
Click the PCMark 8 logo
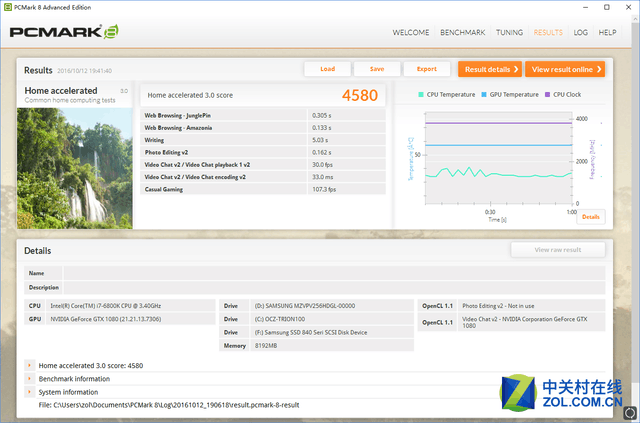64,32
